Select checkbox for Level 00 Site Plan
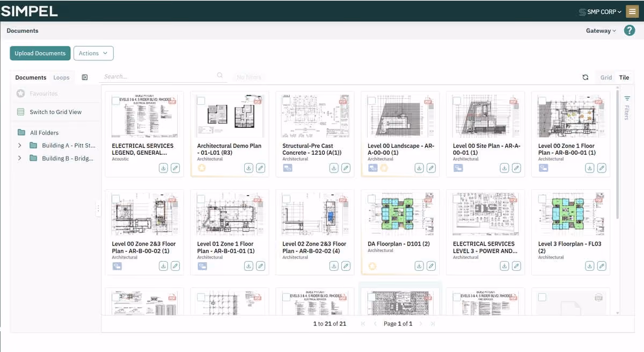This screenshot has width=644, height=352. point(457,100)
